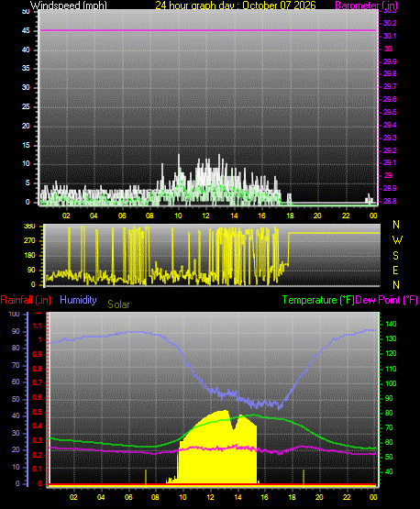Click the 0.1 rainfall axis value
Image resolution: width=420 pixels, height=509 pixels.
click(38, 469)
